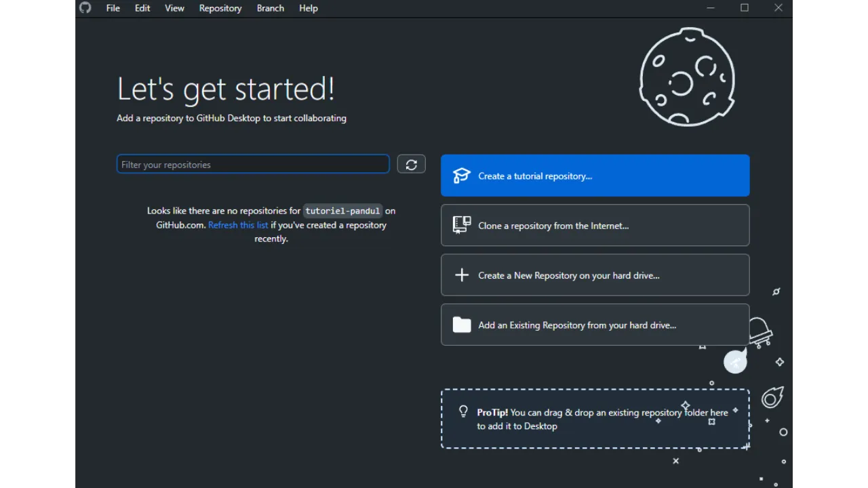
Task: Click the folder icon for existing repository
Action: (x=462, y=325)
